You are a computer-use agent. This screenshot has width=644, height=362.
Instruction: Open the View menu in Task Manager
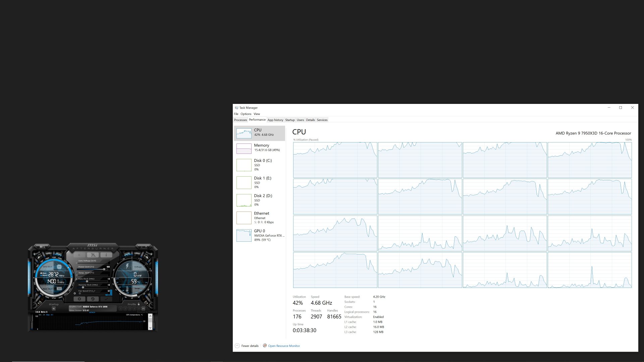tap(257, 114)
